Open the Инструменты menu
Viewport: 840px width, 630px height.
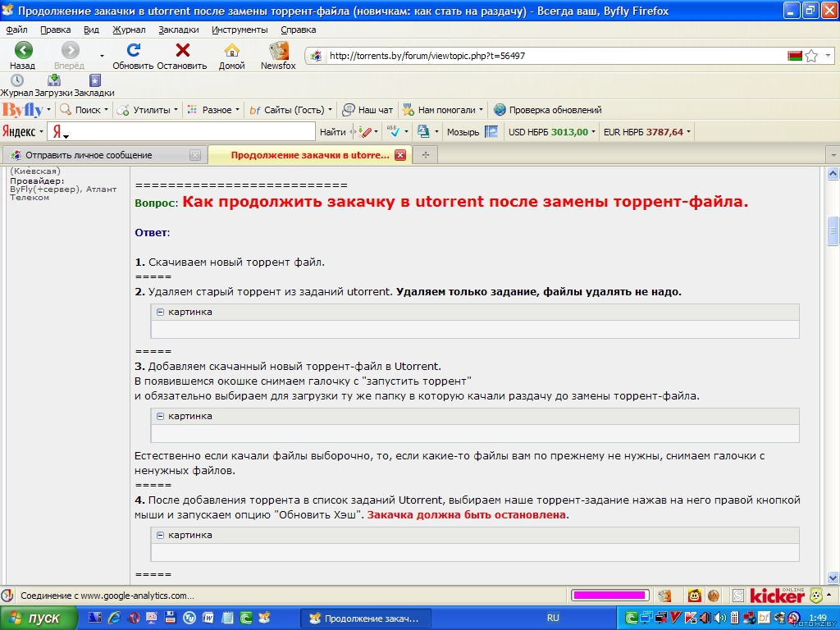[240, 30]
